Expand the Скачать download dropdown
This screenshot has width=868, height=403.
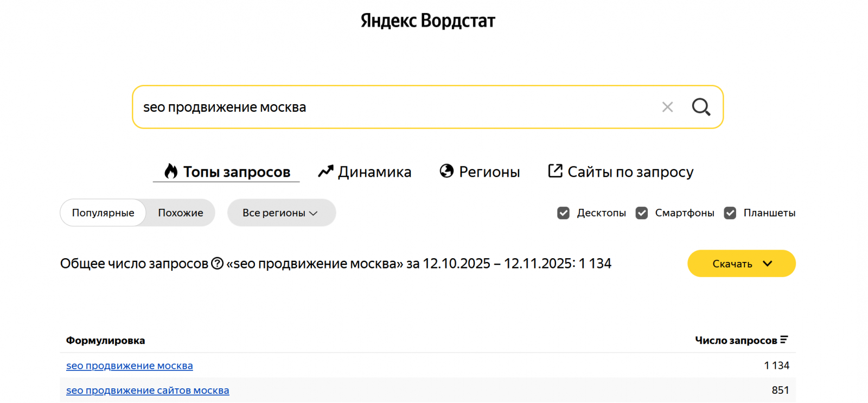point(741,264)
